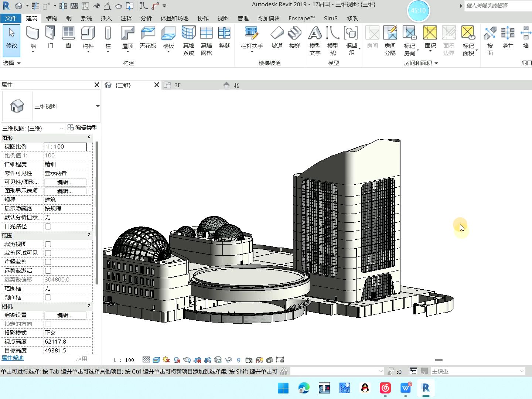Select the Railing (栏杆扶手) tool
532x399 pixels.
[252, 39]
